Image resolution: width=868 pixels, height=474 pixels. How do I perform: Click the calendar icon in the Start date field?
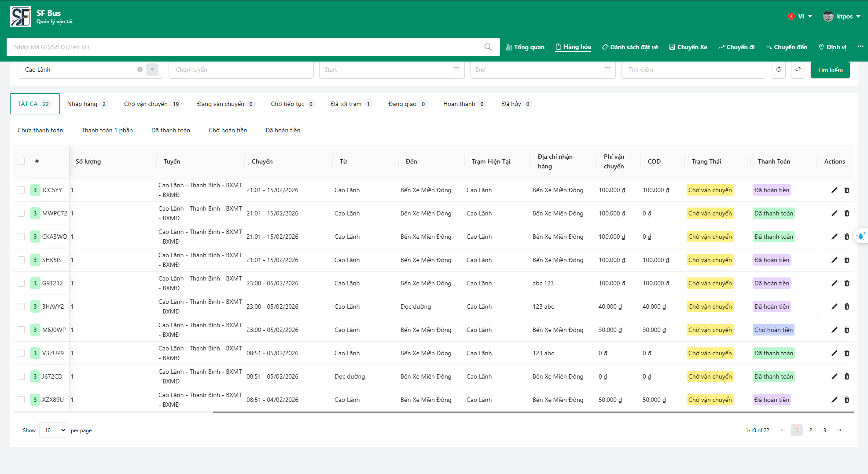coord(456,69)
